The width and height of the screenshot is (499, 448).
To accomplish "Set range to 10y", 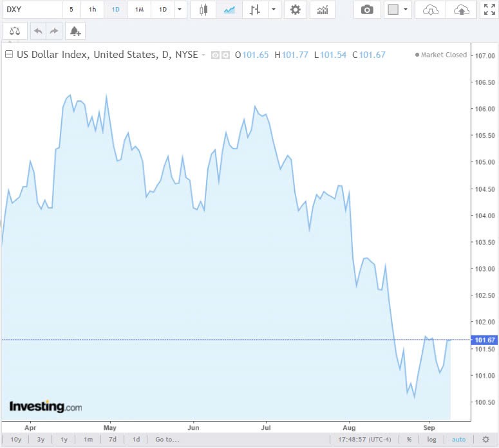I will coord(16,440).
